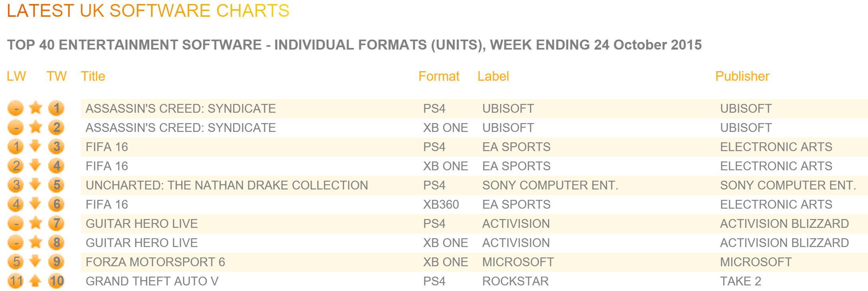Image resolution: width=868 pixels, height=291 pixels.
Task: Click the rank 9 badge for Forza Motorsport 6
Action: [x=56, y=262]
